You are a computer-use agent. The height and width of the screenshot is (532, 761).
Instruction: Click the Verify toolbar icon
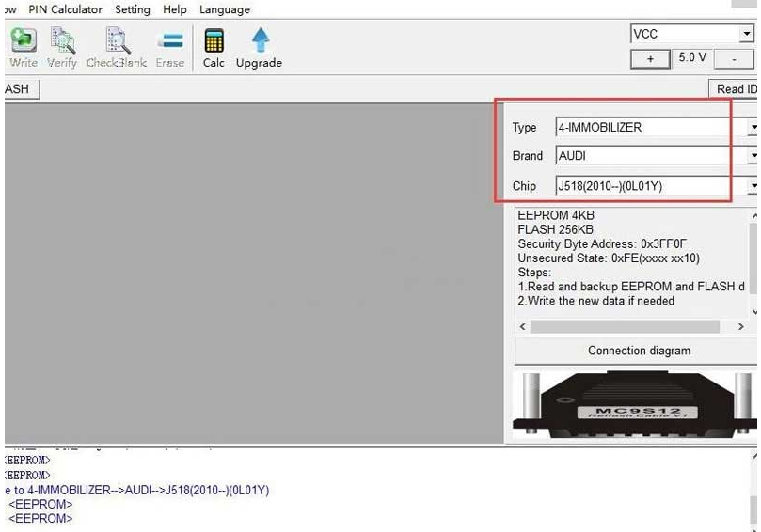62,48
